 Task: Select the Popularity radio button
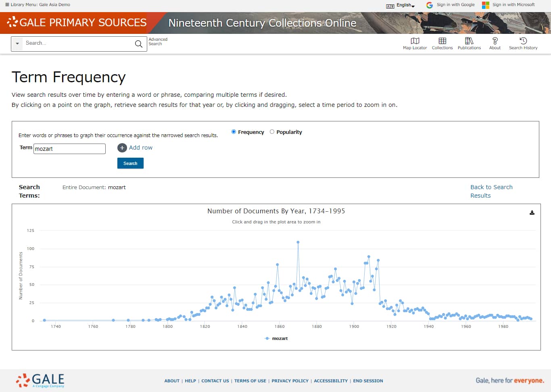tap(272, 131)
